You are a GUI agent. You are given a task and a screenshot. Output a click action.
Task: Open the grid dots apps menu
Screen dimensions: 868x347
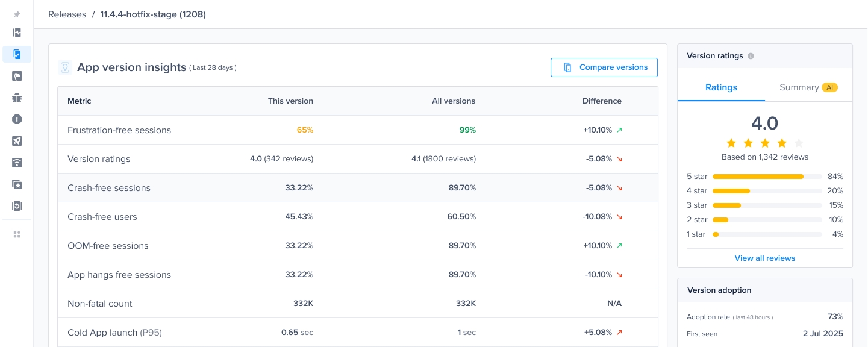(17, 234)
